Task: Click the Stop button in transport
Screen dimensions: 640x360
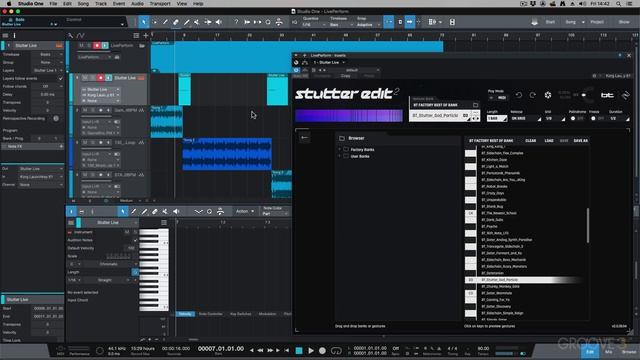Action: (299, 351)
